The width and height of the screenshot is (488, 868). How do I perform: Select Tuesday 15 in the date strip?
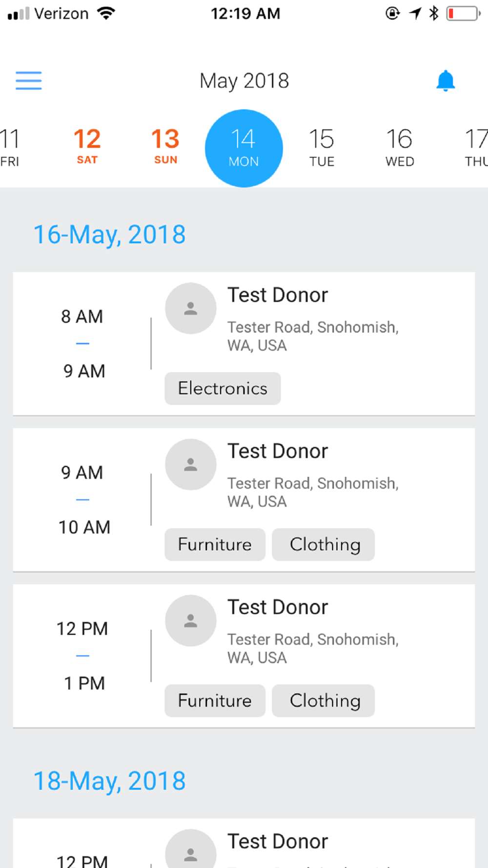click(x=322, y=146)
